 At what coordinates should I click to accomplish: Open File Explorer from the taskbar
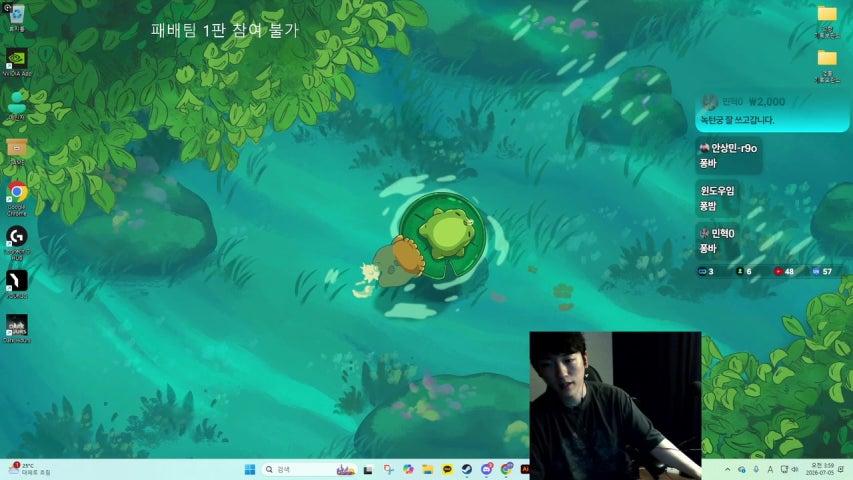coord(428,469)
